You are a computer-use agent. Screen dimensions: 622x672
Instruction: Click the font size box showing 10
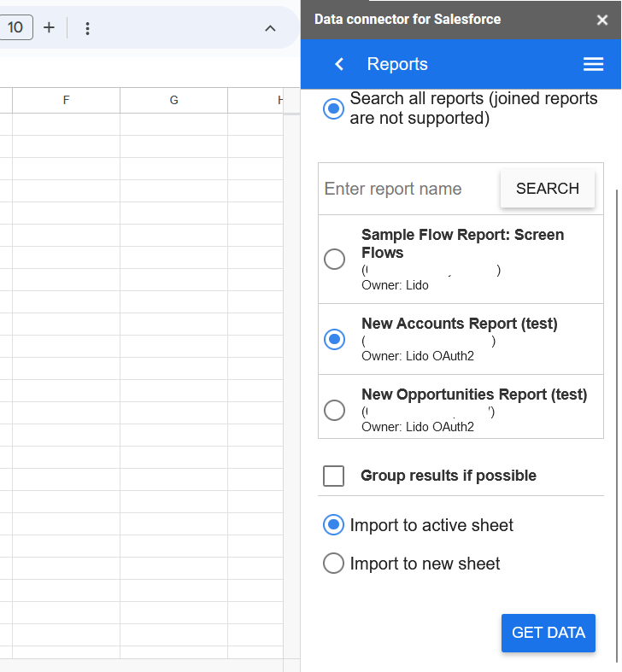coord(15,27)
